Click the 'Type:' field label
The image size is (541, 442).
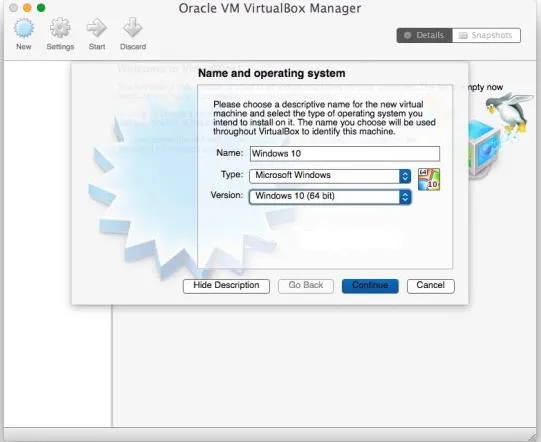(x=232, y=174)
